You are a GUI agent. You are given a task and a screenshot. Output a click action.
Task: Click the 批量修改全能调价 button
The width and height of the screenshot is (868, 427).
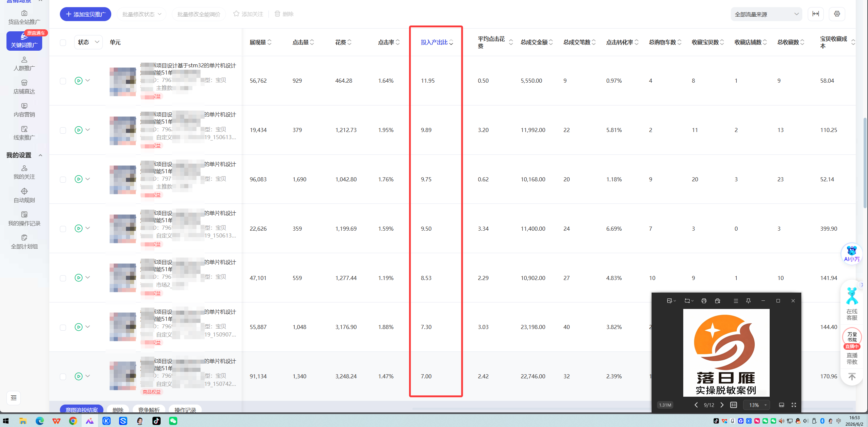click(199, 14)
